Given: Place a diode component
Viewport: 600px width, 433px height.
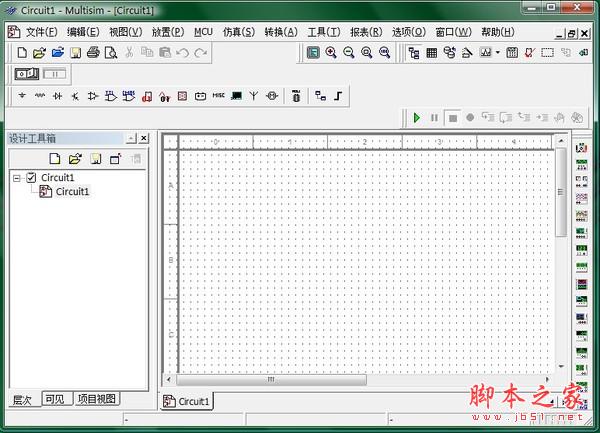Looking at the screenshot, I should point(57,96).
